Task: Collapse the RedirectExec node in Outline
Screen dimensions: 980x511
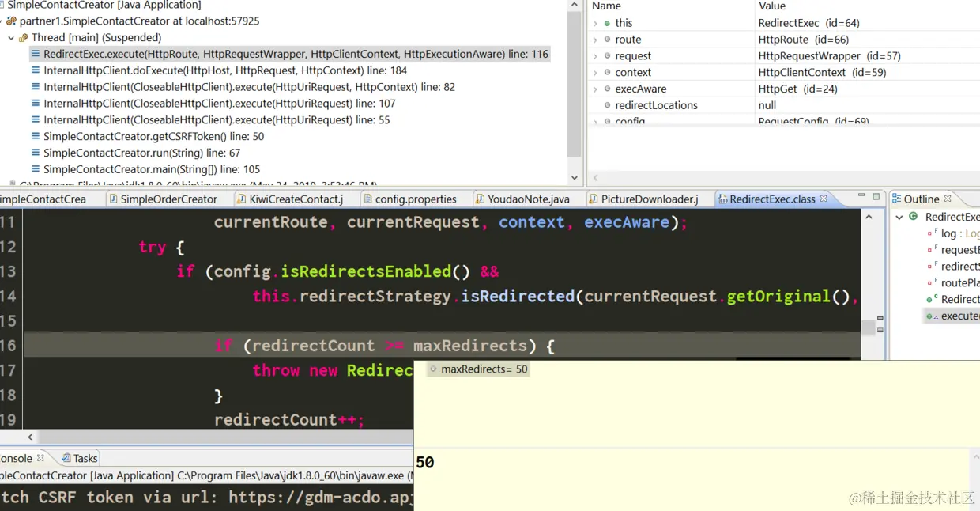Action: point(899,217)
